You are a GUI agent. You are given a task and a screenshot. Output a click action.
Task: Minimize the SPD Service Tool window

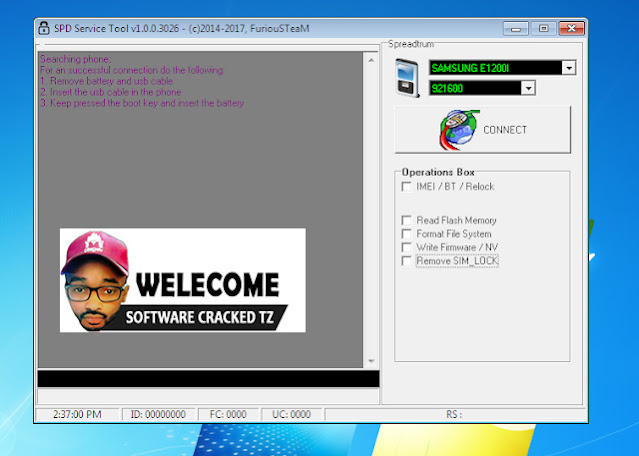pos(516,29)
